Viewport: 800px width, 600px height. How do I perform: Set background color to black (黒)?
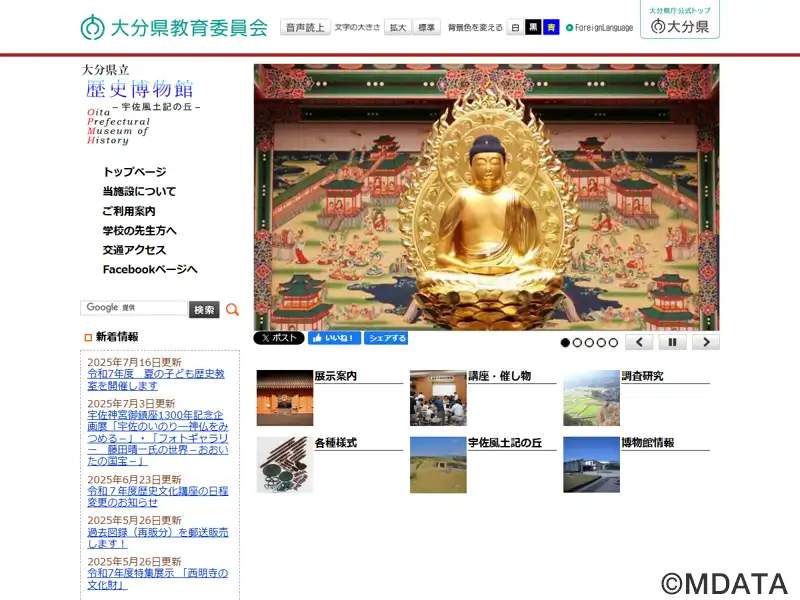[533, 27]
